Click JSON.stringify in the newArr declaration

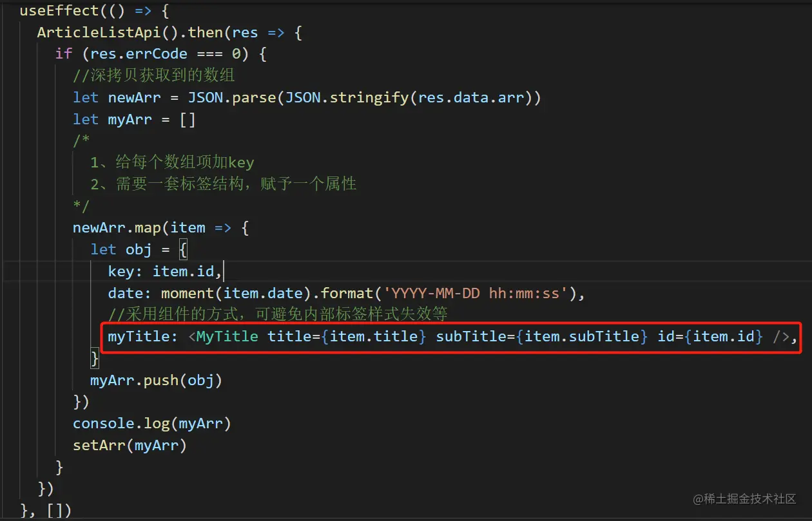[x=347, y=98]
